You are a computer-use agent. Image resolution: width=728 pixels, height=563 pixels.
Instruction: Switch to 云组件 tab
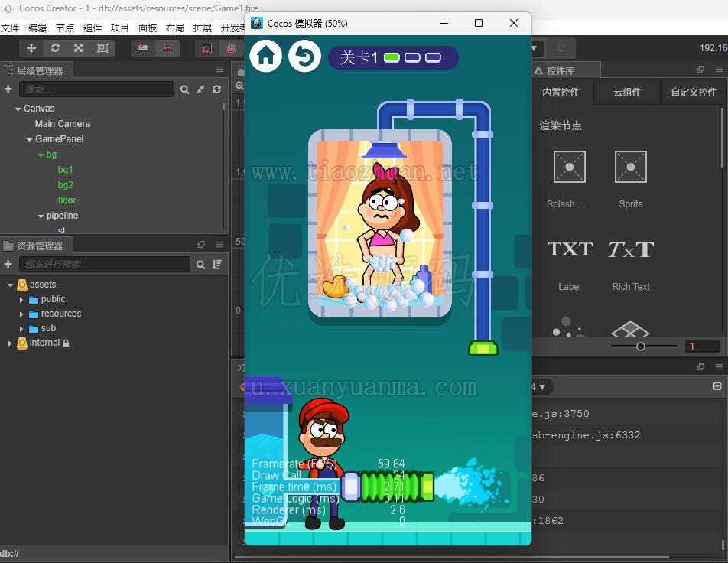627,92
